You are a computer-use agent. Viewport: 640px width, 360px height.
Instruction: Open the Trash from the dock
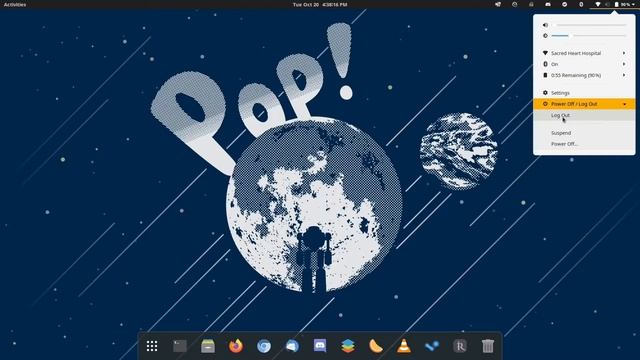[488, 346]
